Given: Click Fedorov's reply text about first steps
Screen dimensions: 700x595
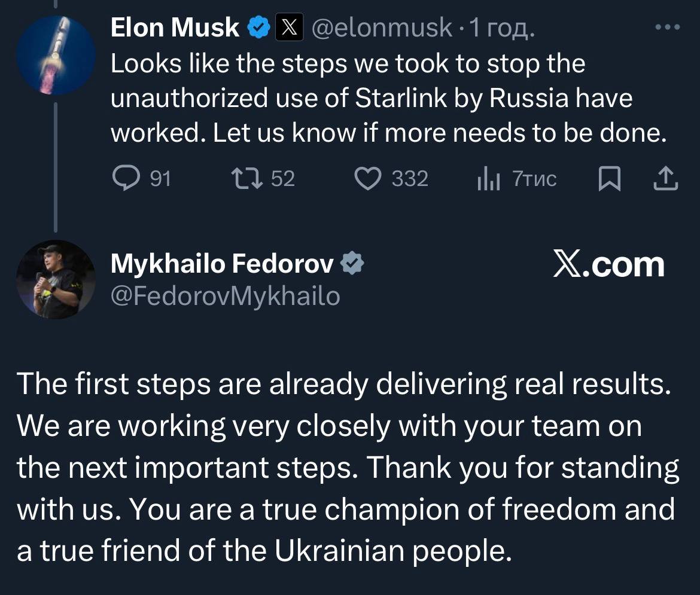Looking at the screenshot, I should point(347,468).
